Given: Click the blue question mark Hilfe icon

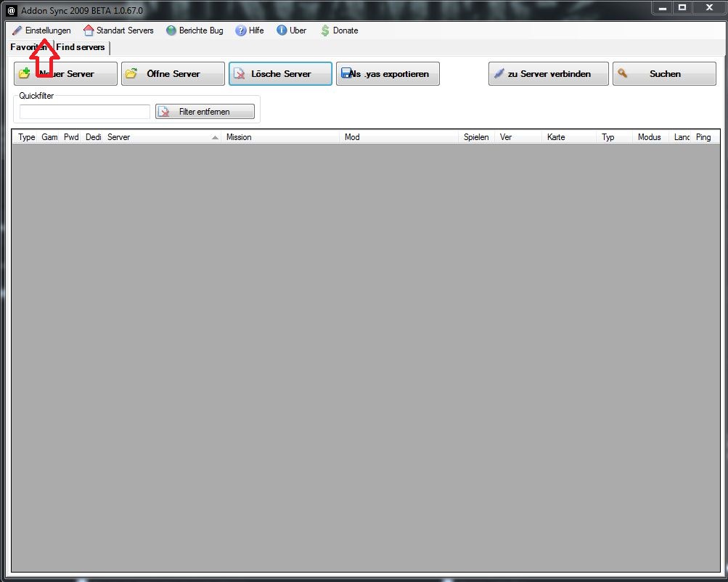Looking at the screenshot, I should pyautogui.click(x=241, y=30).
